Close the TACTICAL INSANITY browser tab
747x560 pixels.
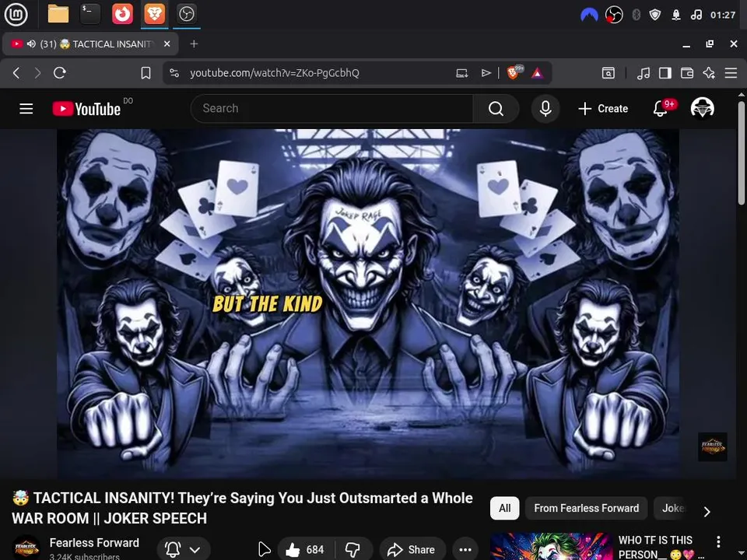(167, 44)
